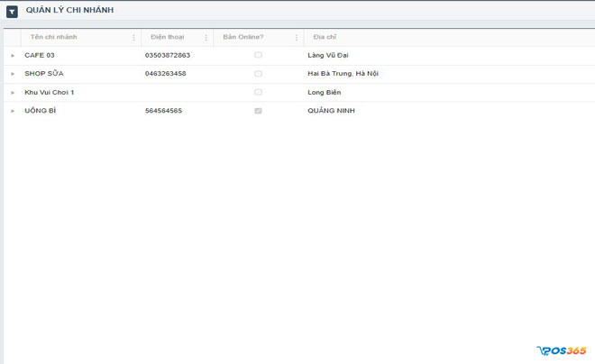Toggle Bán Online checkbox for Khu Vui Chơi 1
The height and width of the screenshot is (364, 595).
click(x=258, y=92)
